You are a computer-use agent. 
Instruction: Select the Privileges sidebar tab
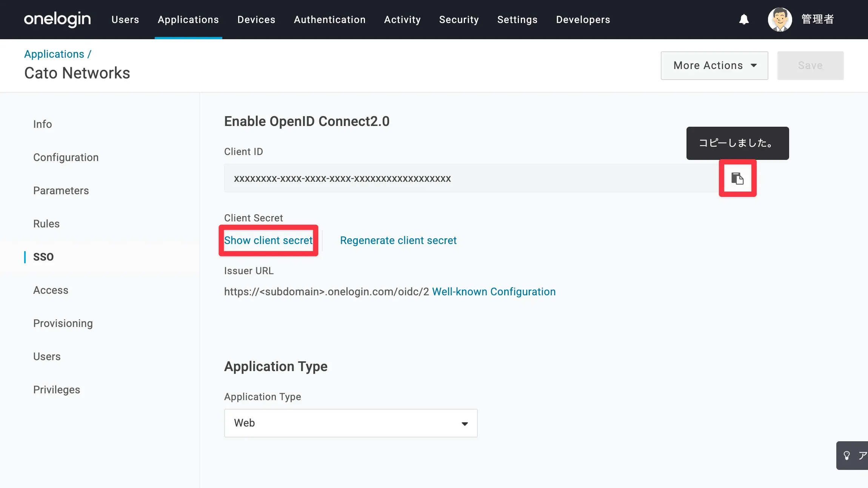57,390
